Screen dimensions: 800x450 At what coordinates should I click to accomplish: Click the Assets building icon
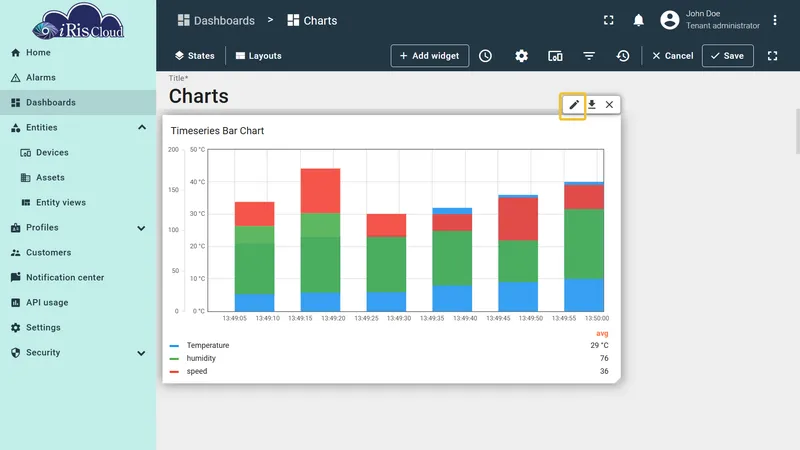26,178
